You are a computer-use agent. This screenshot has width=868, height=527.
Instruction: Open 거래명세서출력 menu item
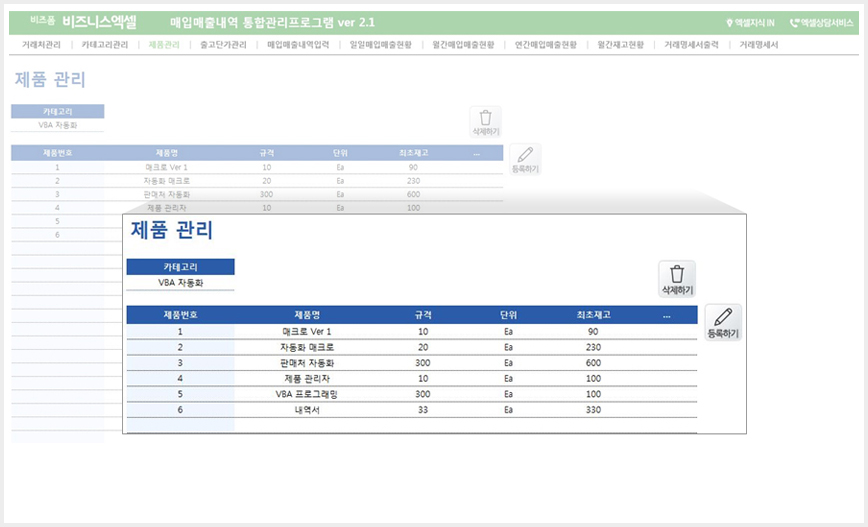691,45
